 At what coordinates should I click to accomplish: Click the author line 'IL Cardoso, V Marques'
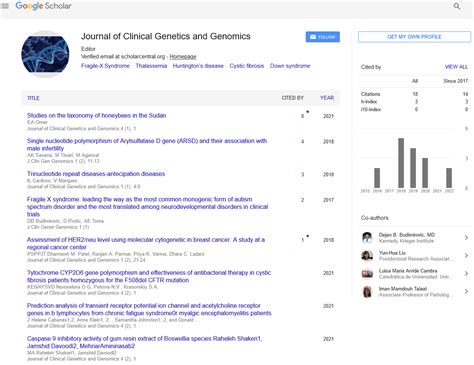[x=52, y=181]
